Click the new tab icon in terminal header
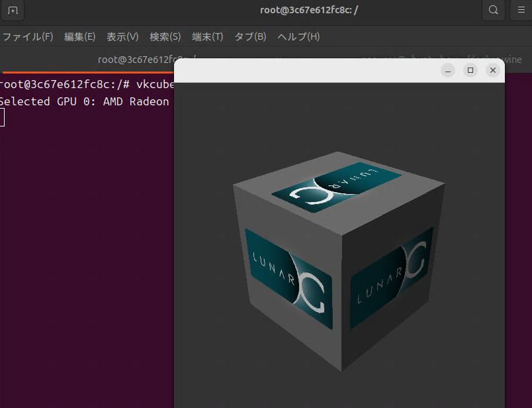The height and width of the screenshot is (408, 532). pyautogui.click(x=13, y=11)
